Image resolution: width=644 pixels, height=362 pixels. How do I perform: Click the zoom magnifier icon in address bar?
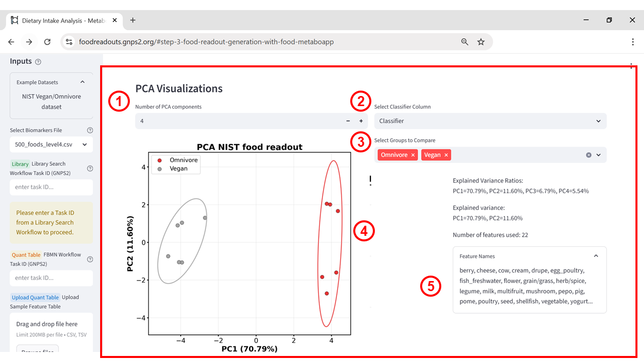pyautogui.click(x=465, y=42)
